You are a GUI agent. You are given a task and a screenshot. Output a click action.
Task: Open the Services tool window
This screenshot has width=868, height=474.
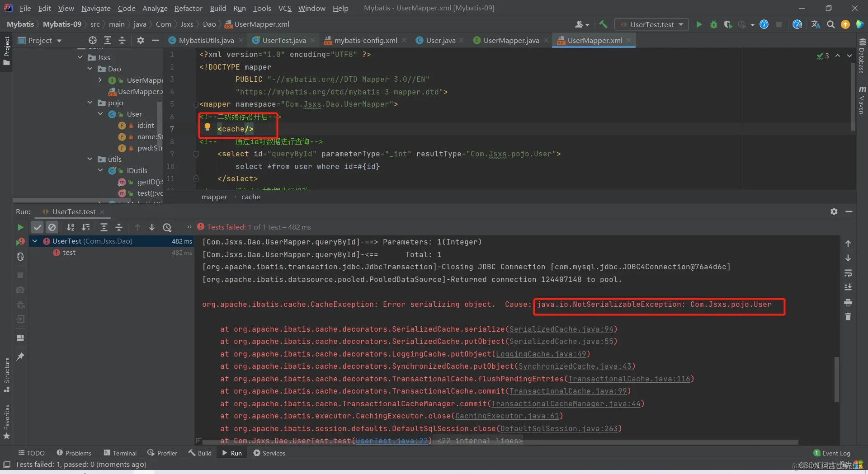click(269, 453)
